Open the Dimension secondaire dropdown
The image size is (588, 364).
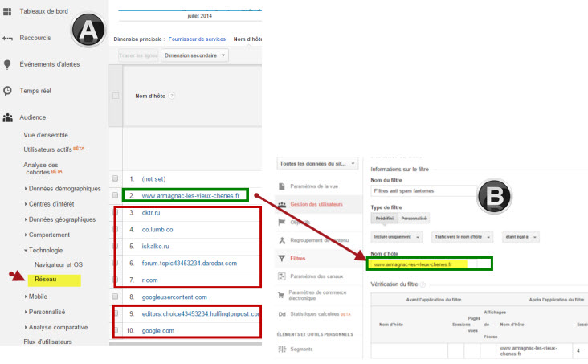(194, 55)
